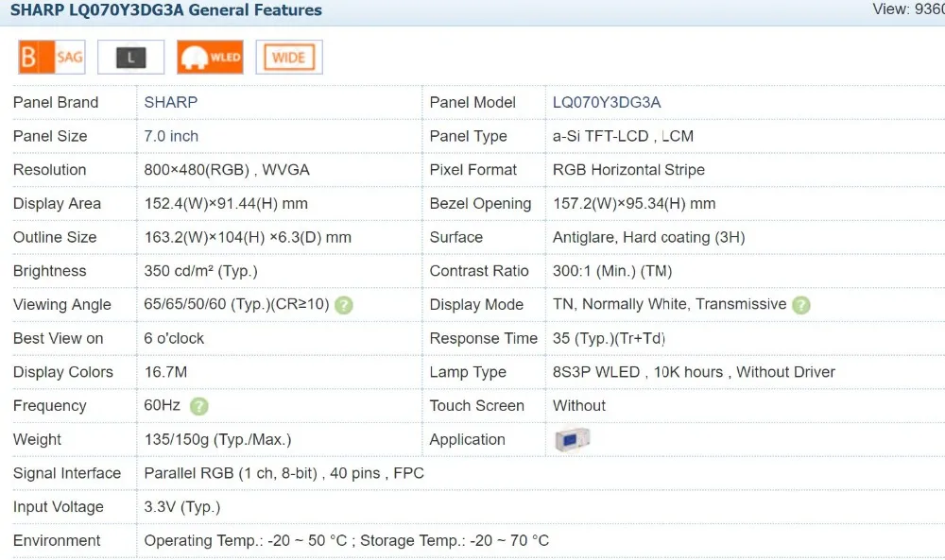The image size is (945, 560).
Task: Click the Panel Model row label
Action: [472, 102]
